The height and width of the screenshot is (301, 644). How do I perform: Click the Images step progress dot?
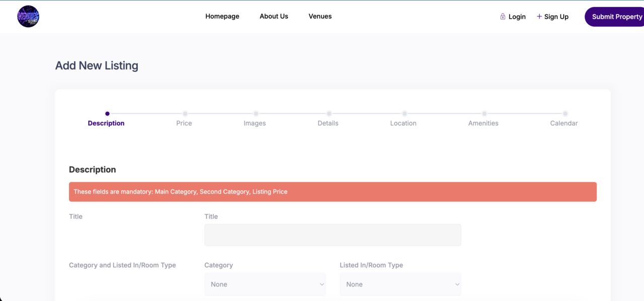pos(256,114)
